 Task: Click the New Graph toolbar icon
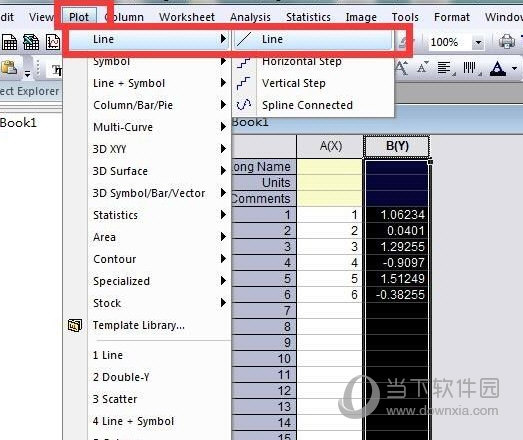click(53, 42)
